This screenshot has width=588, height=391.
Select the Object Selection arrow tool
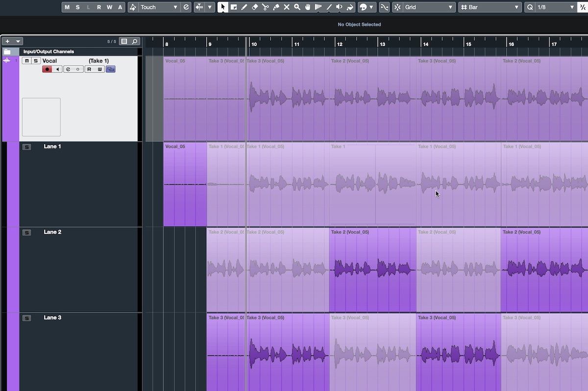click(223, 7)
